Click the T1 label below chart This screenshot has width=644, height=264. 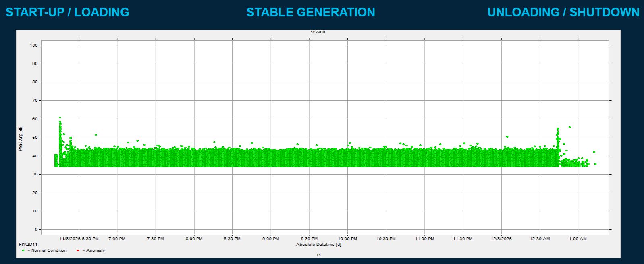tap(318, 255)
